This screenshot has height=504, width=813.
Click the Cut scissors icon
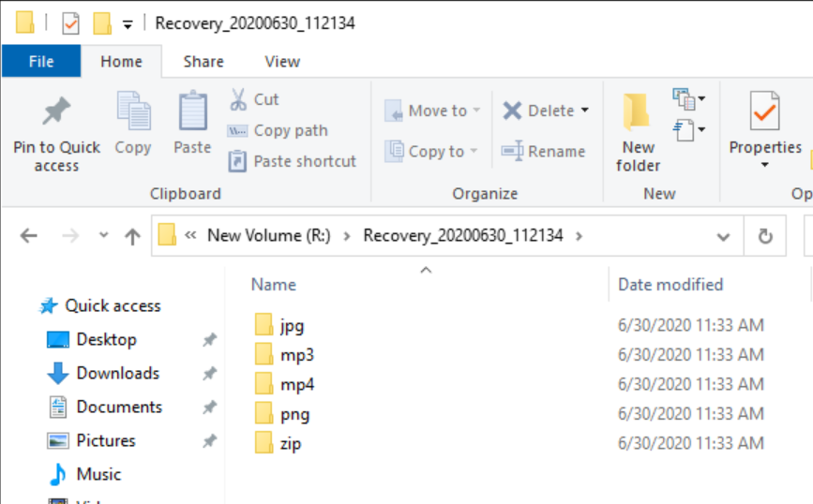(x=238, y=99)
